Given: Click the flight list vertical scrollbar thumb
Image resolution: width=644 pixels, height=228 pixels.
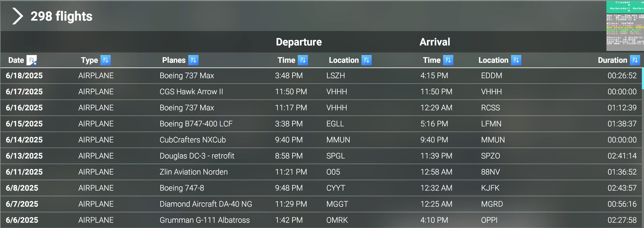Looking at the screenshot, I should pos(643,79).
